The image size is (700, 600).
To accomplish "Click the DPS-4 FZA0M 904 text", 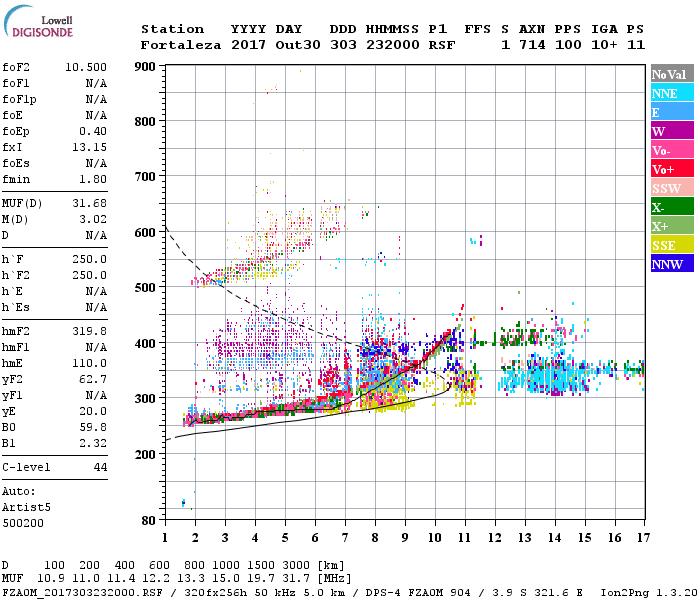I will 418,592.
